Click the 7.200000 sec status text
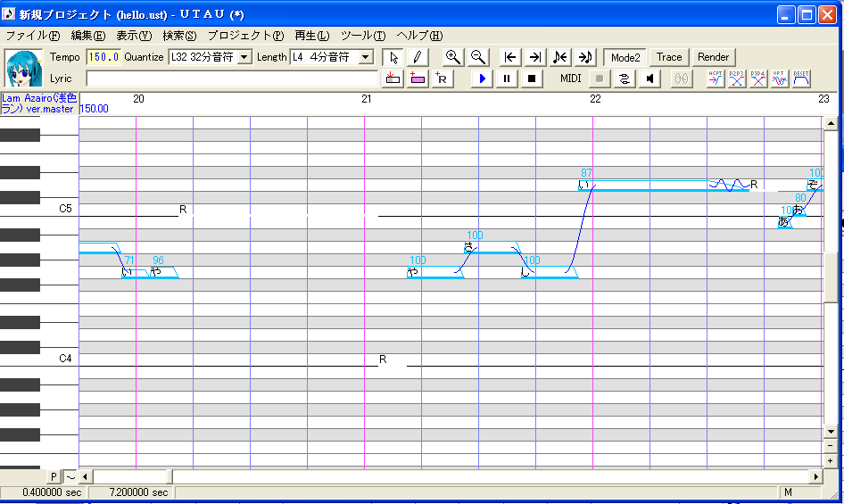844x504 pixels. (138, 492)
